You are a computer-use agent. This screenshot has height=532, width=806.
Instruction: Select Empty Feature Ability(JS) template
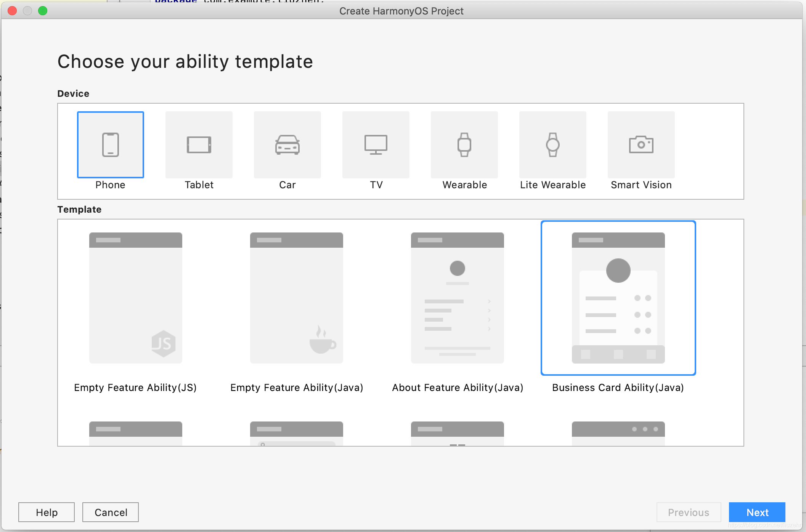[136, 298]
